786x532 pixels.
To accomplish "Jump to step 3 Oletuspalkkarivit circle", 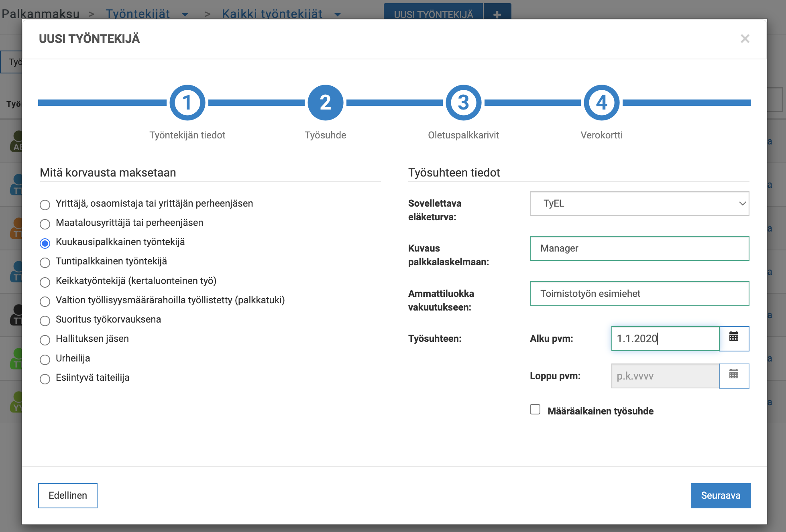I will tap(463, 103).
